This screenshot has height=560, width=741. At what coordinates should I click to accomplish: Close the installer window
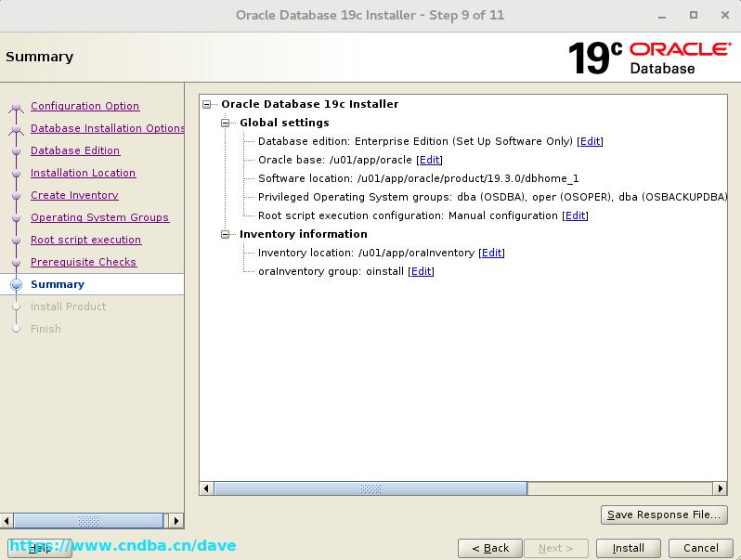[x=725, y=15]
